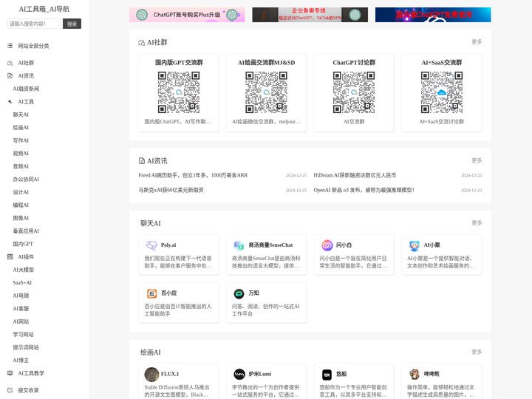532x399 pixels.
Task: Select 国内GPT in the sidebar
Action: [23, 244]
